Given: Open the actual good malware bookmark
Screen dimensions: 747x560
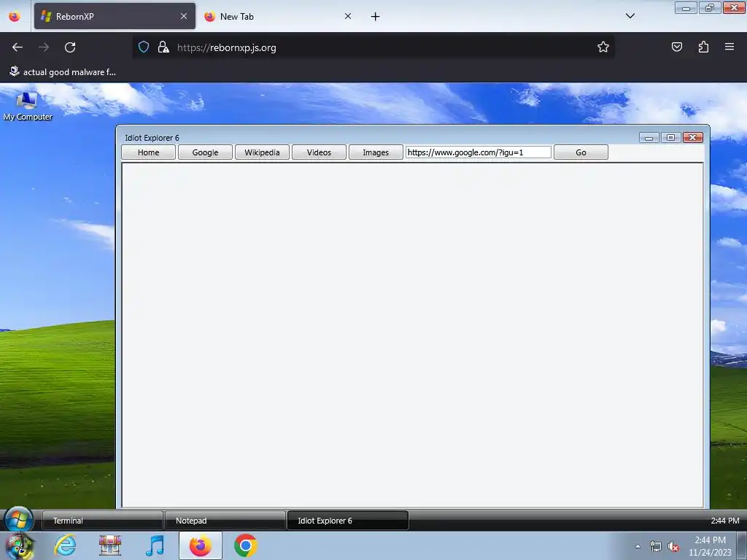Looking at the screenshot, I should pyautogui.click(x=63, y=72).
